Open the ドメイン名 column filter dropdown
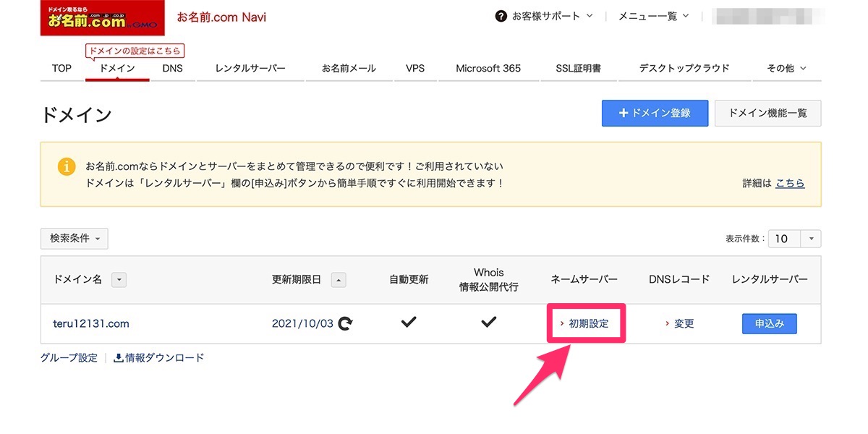The height and width of the screenshot is (434, 868). click(119, 279)
